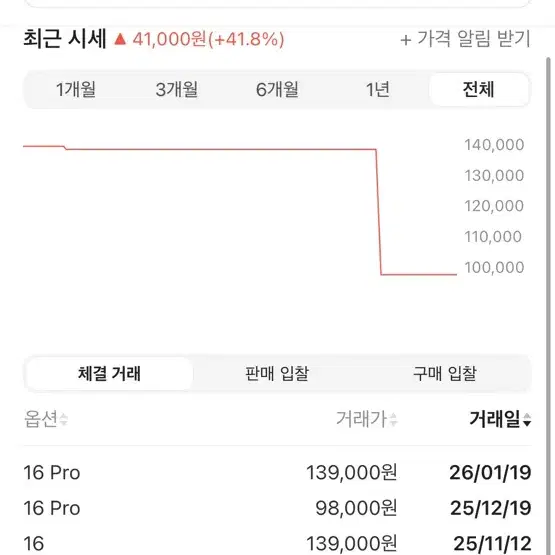Click the vertical scrollbar on the right edge
The width and height of the screenshot is (555, 555).
pos(548,304)
